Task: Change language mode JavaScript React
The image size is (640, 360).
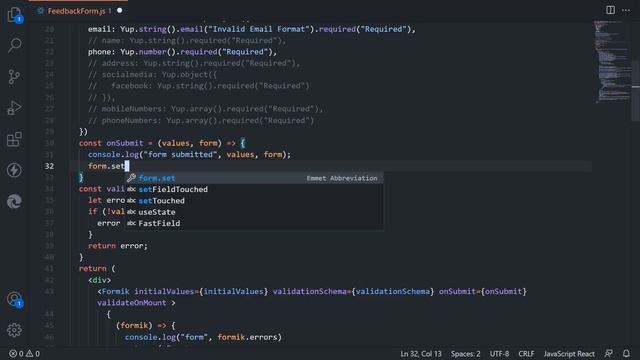Action: point(569,353)
